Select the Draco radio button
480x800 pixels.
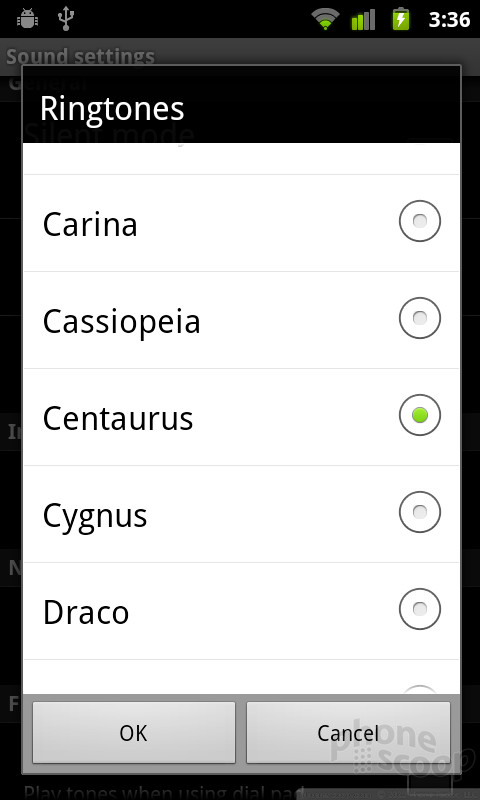click(x=419, y=609)
